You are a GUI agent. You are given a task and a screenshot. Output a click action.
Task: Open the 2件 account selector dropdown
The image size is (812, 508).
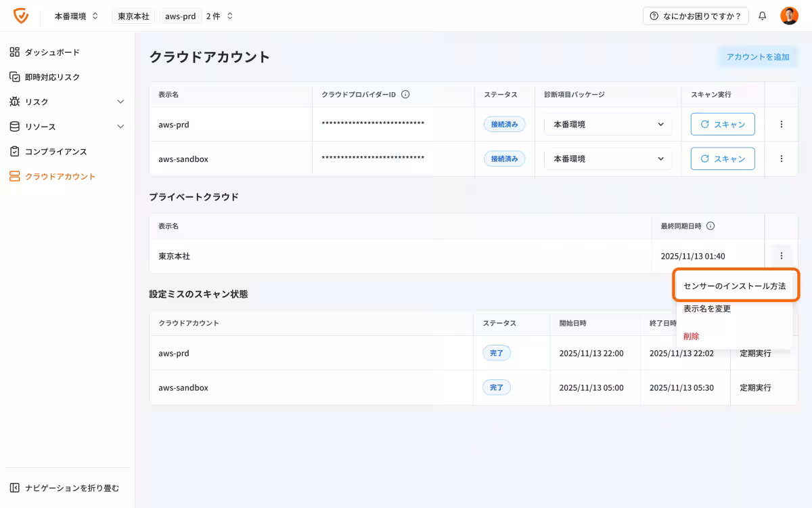(219, 16)
